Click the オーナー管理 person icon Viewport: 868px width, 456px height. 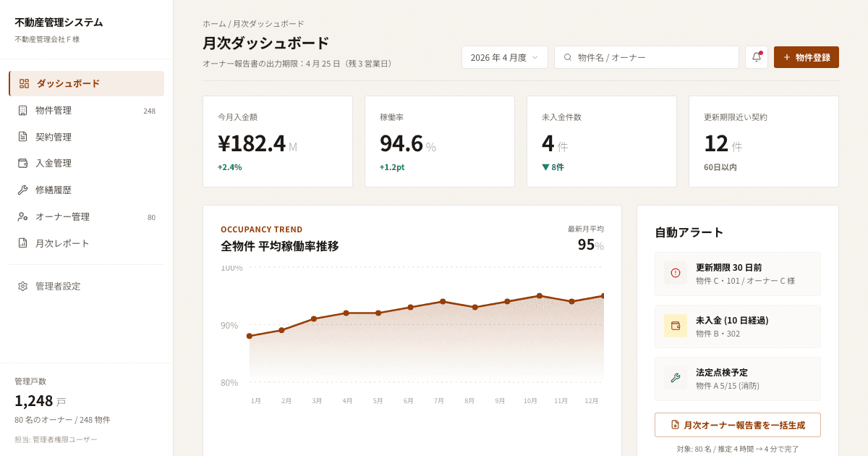click(22, 216)
